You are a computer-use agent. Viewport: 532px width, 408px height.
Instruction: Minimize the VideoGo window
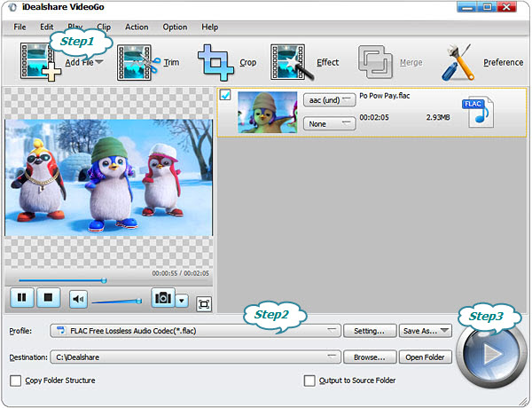point(467,7)
